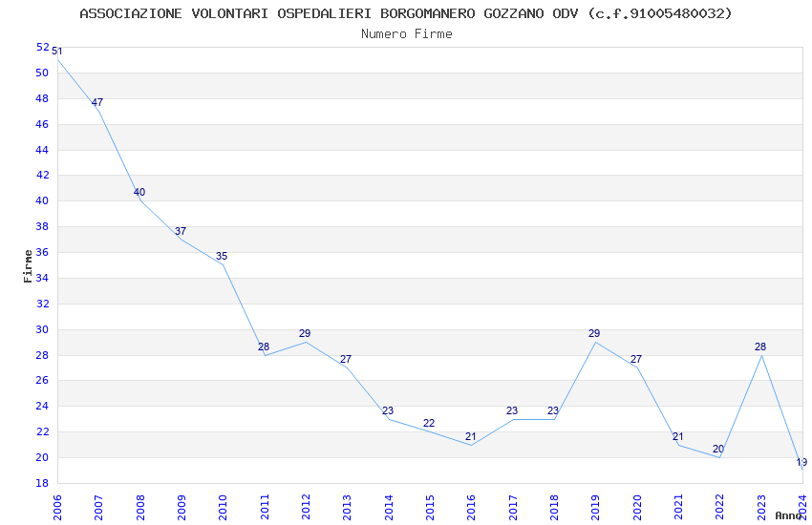Select the 47 data label at 2007
The width and height of the screenshot is (812, 525).
pos(97,102)
